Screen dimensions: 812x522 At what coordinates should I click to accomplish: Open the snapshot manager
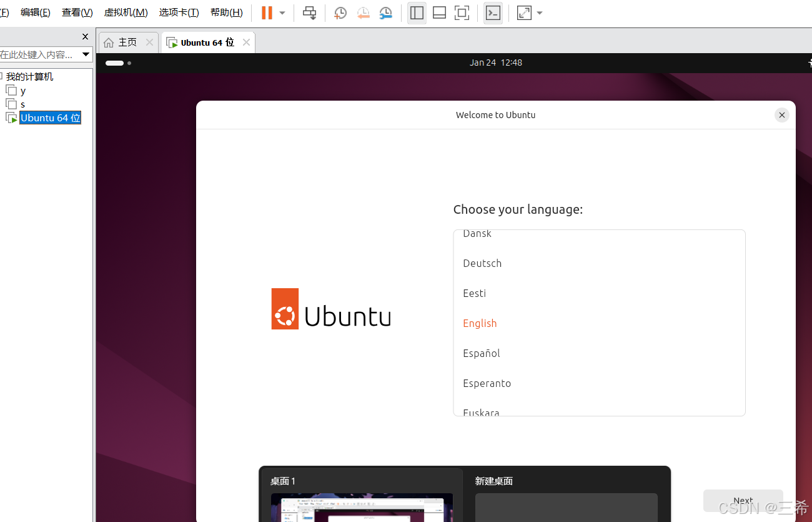pos(385,13)
